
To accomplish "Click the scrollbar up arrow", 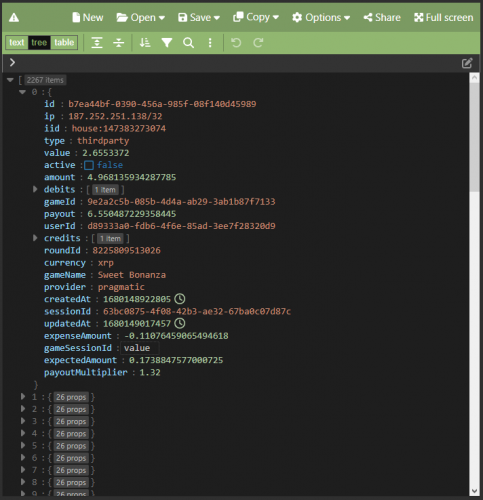I will tap(474, 78).
